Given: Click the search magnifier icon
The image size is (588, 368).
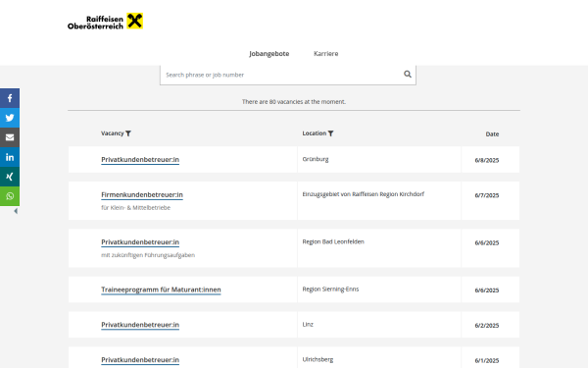Looking at the screenshot, I should point(408,75).
